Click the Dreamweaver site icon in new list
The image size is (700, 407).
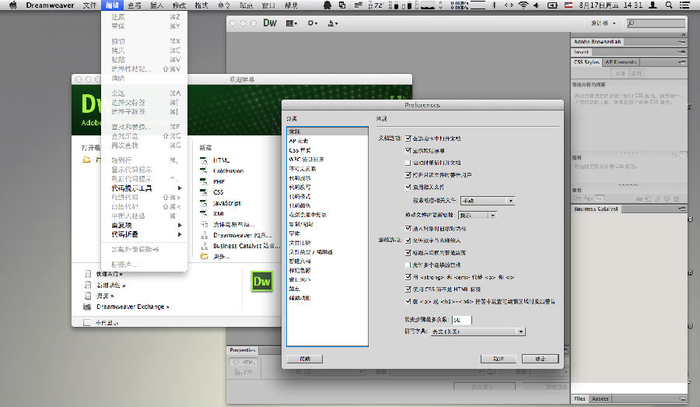click(x=204, y=235)
